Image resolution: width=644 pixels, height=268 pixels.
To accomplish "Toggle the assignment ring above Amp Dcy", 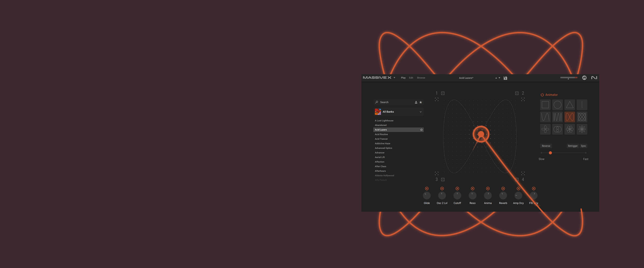I will coord(518,189).
